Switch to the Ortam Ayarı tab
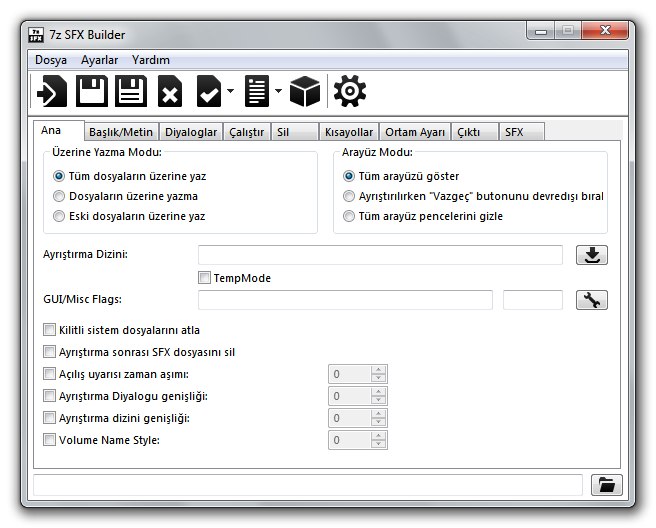 [x=415, y=132]
